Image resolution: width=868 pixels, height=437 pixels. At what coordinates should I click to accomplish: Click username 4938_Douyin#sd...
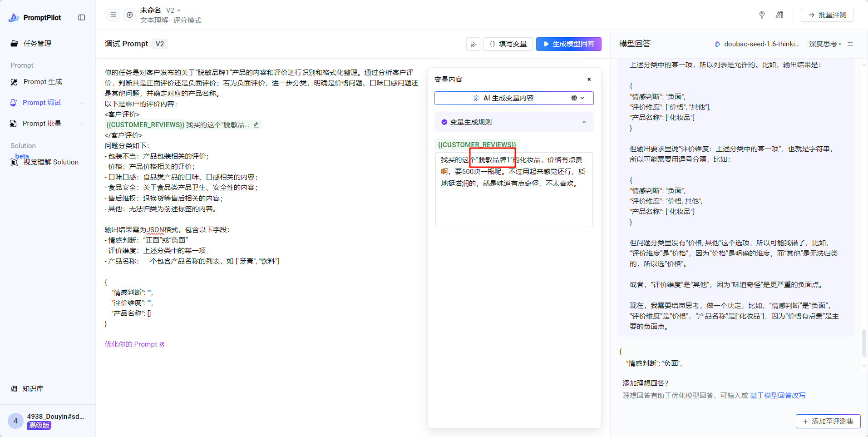click(x=55, y=417)
